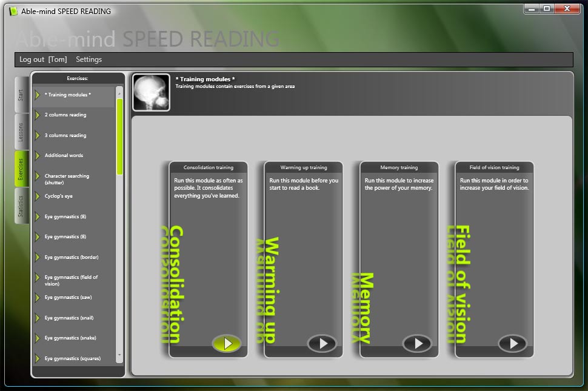Image resolution: width=588 pixels, height=391 pixels.
Task: Click the arrow icon beside Eye gymnastics (snail)
Action: point(38,318)
